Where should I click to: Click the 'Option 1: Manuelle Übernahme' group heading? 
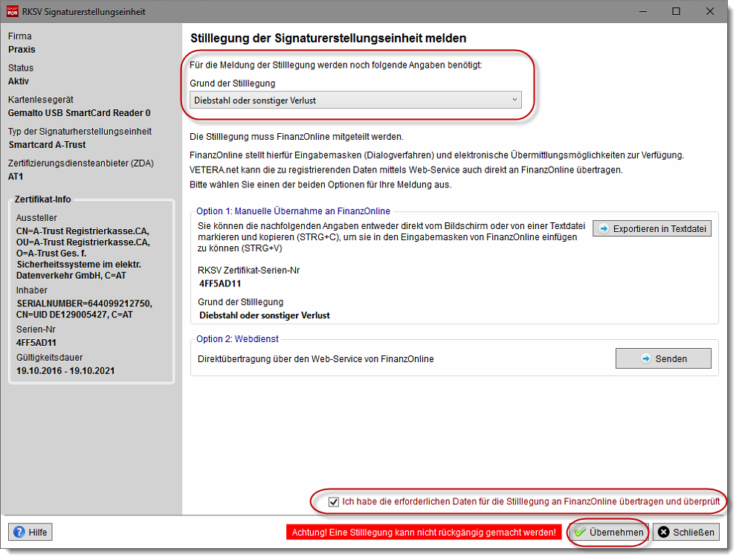click(x=293, y=211)
